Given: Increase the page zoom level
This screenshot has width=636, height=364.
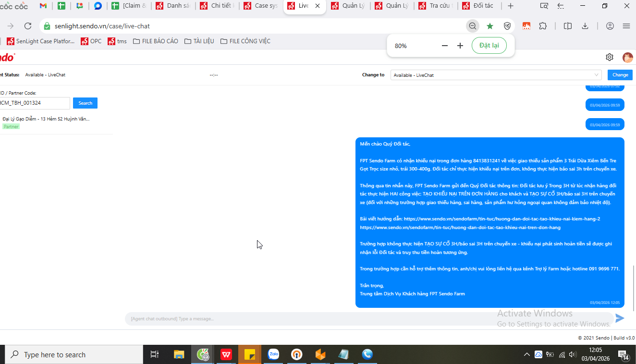Looking at the screenshot, I should 460,46.
